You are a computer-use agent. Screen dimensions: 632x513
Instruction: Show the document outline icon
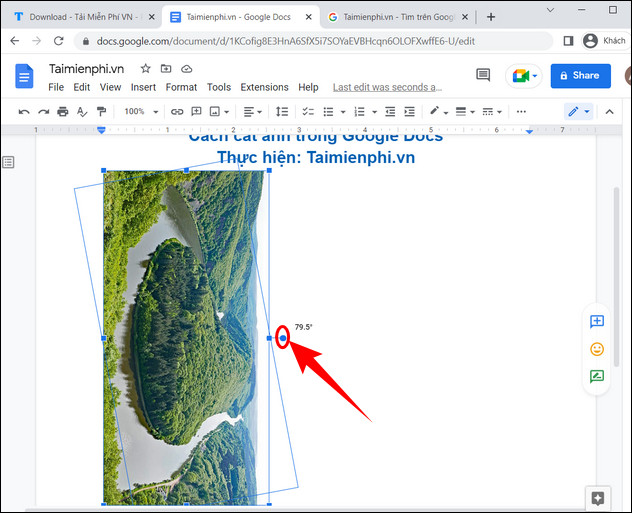pos(8,162)
